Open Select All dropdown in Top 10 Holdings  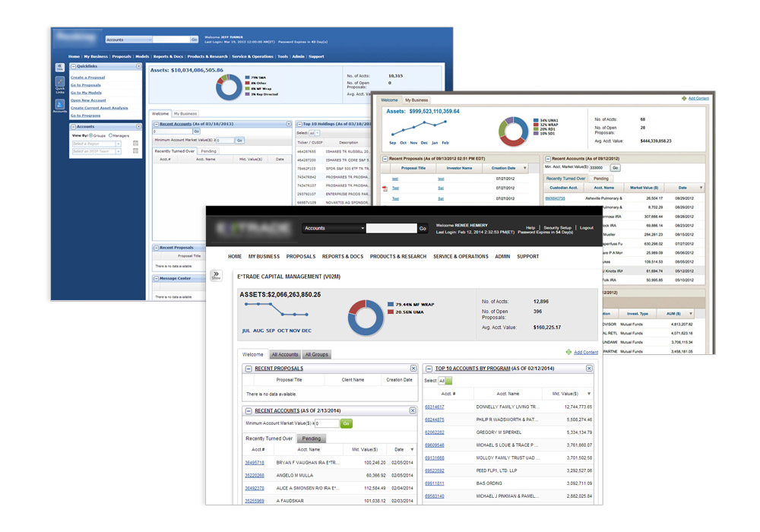pyautogui.click(x=314, y=133)
